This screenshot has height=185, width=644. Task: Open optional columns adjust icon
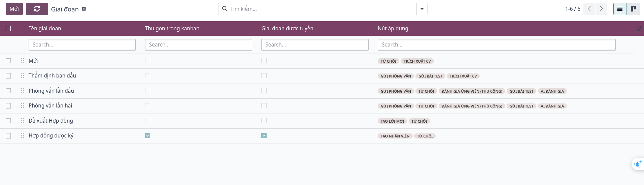tap(639, 29)
